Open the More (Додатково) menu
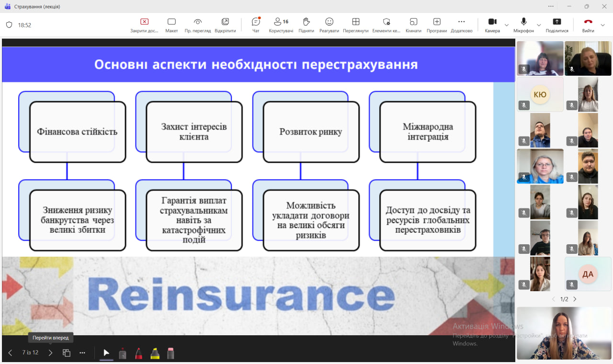 pos(461,24)
